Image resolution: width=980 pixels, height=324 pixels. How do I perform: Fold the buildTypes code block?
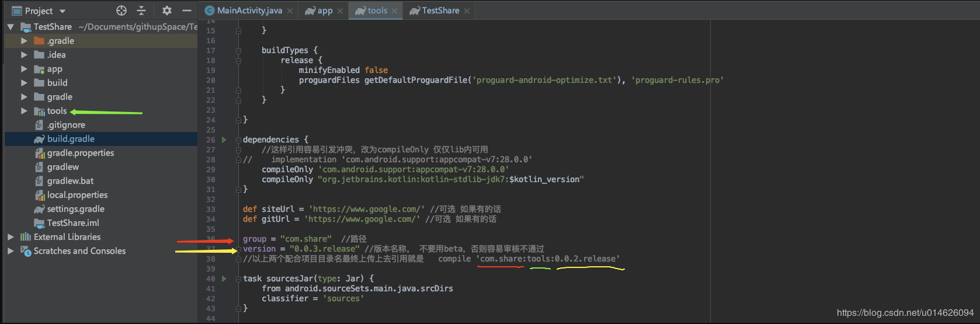pyautogui.click(x=238, y=51)
